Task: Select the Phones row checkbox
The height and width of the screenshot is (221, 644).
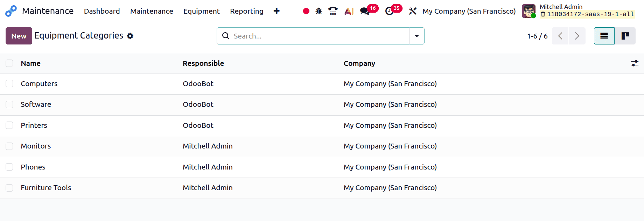Action: click(9, 167)
